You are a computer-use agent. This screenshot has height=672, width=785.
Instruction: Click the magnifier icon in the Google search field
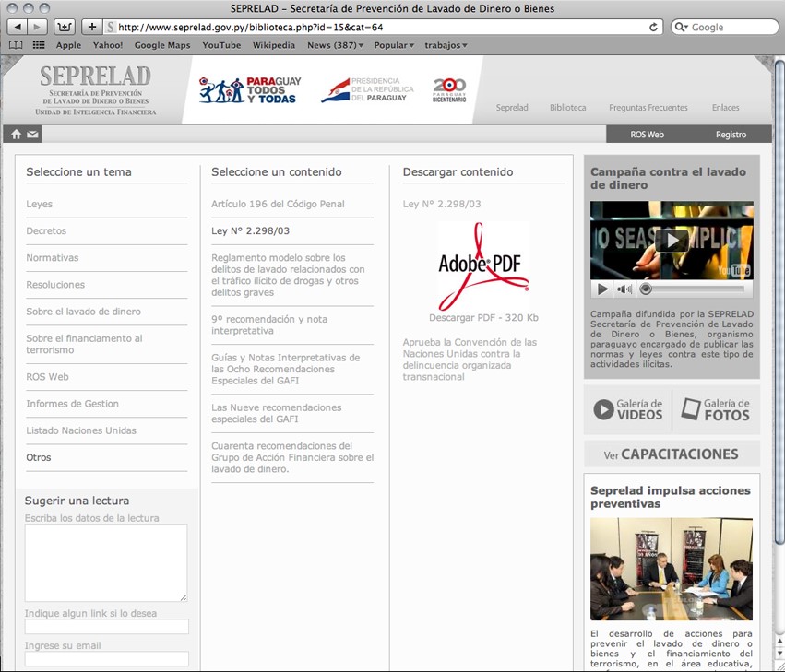click(681, 27)
